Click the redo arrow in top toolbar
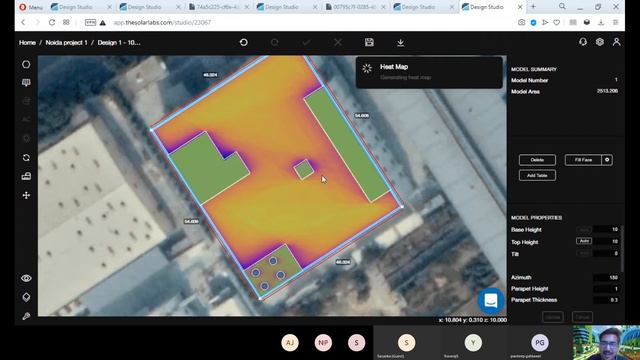 click(x=275, y=42)
